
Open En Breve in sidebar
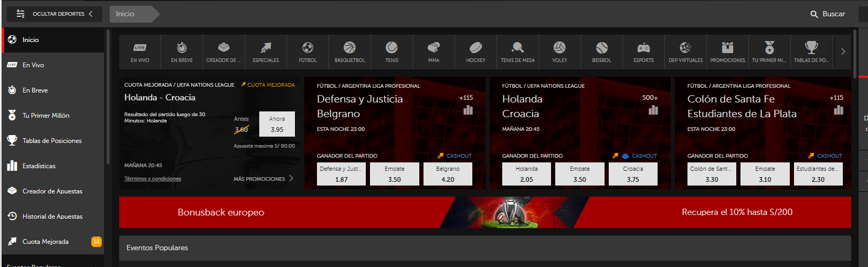coord(52,90)
